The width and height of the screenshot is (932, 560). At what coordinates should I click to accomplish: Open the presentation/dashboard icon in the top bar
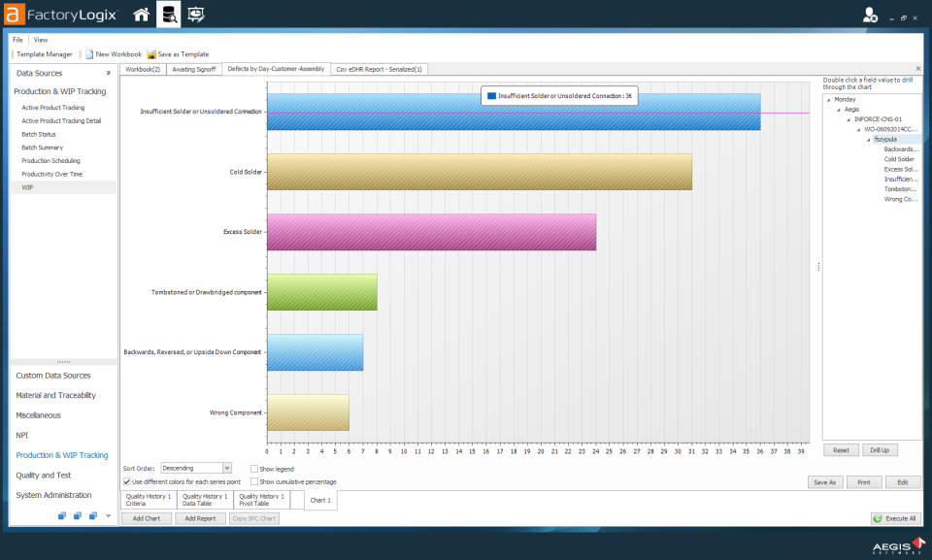coord(194,15)
